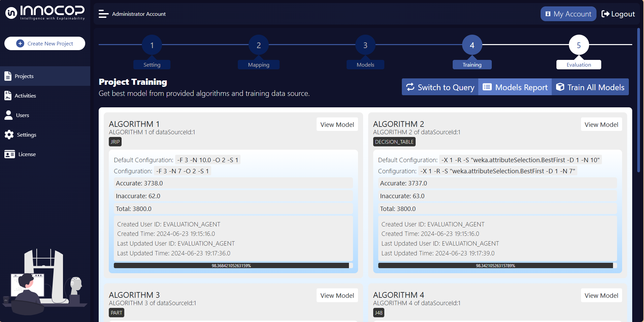Click Train All Models
The width and height of the screenshot is (644, 322).
pos(590,87)
